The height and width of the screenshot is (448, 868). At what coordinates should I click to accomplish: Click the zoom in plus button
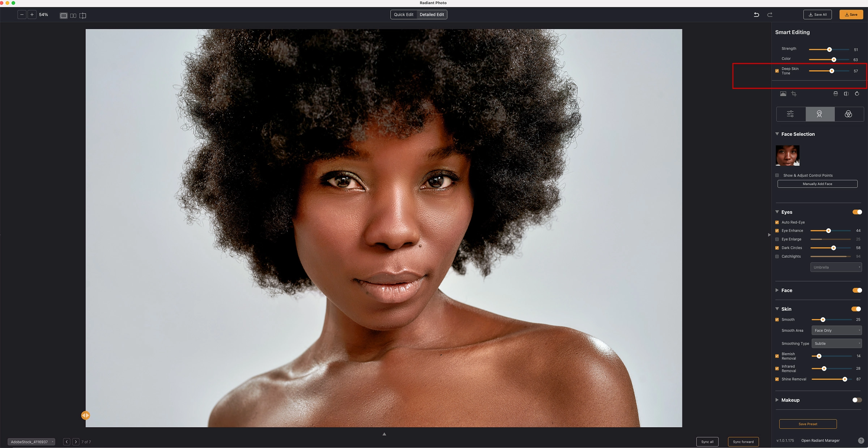click(32, 15)
